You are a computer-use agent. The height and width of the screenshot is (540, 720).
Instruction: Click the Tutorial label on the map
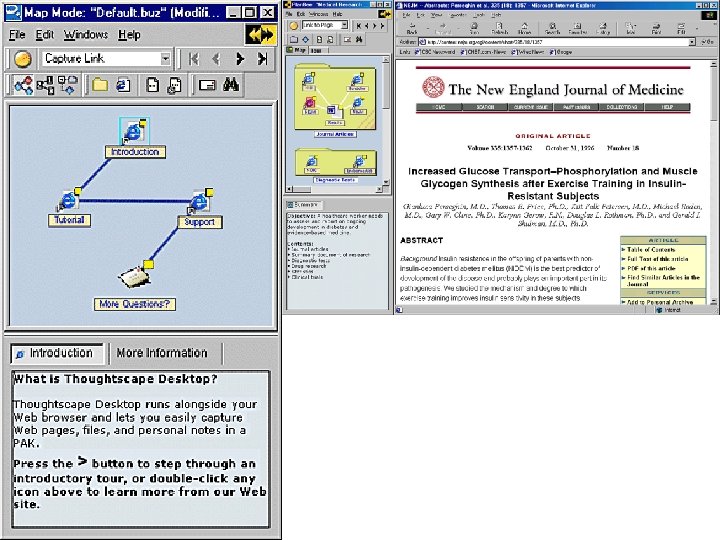[69, 220]
